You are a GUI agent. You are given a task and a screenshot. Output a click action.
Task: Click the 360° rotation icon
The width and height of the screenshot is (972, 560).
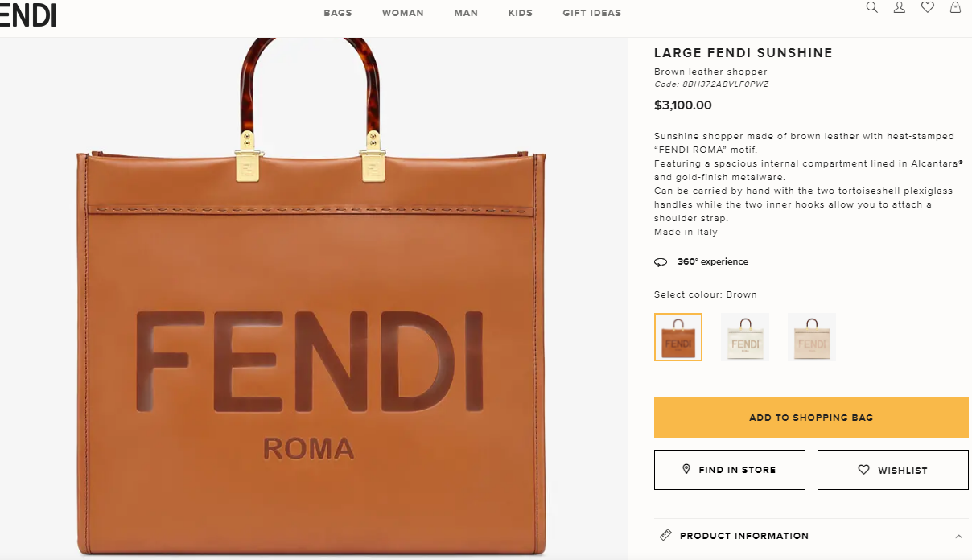661,262
